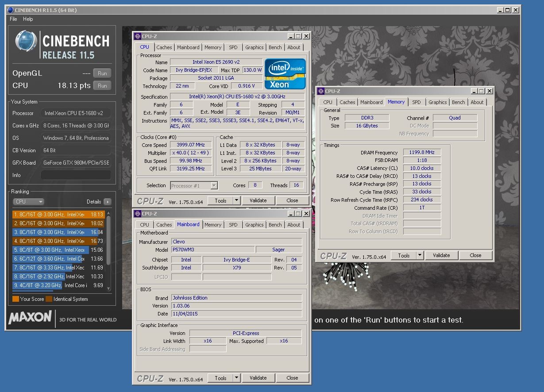Select ranking entry 9 scoring 9.69

[x=58, y=285]
